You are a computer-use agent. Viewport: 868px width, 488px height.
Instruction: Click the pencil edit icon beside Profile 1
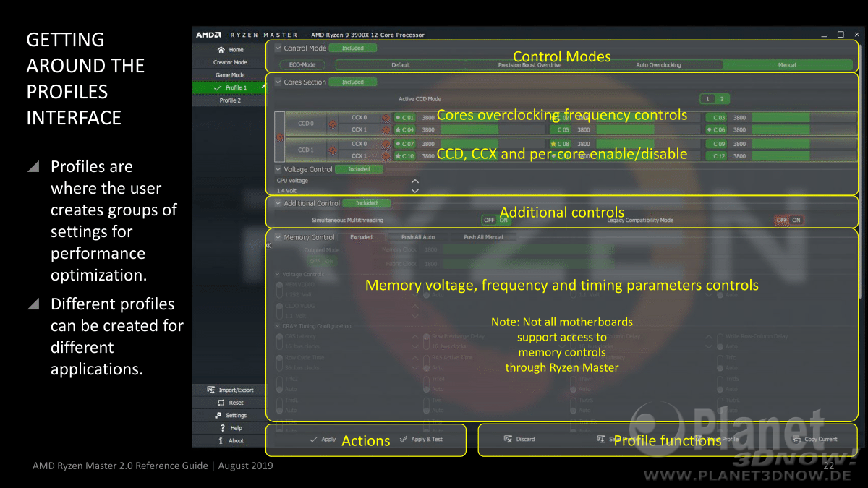pyautogui.click(x=263, y=86)
